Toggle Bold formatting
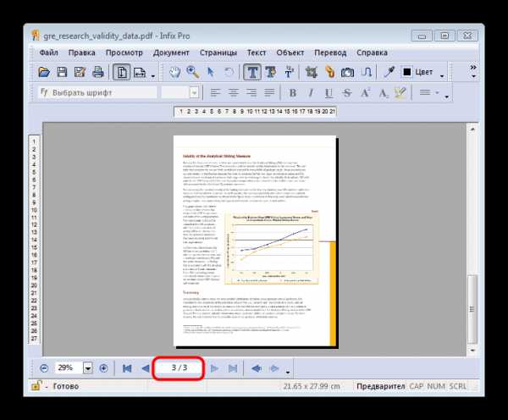The image size is (508, 420). click(293, 93)
